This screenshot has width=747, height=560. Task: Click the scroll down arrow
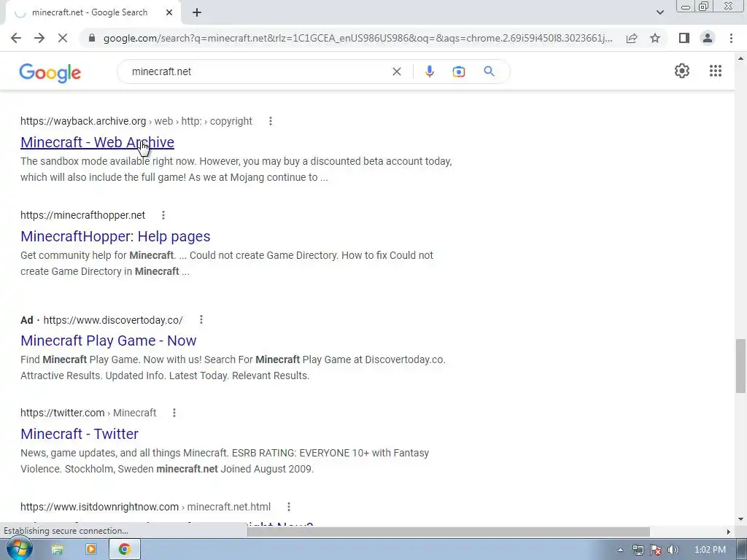740,519
